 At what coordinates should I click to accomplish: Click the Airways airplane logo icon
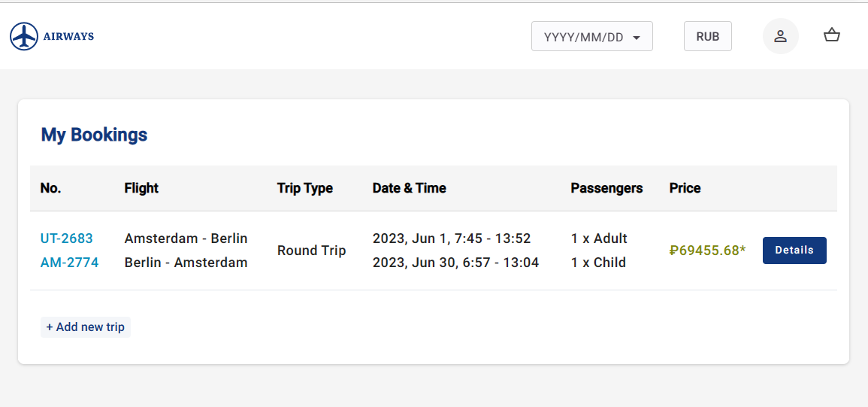[24, 36]
